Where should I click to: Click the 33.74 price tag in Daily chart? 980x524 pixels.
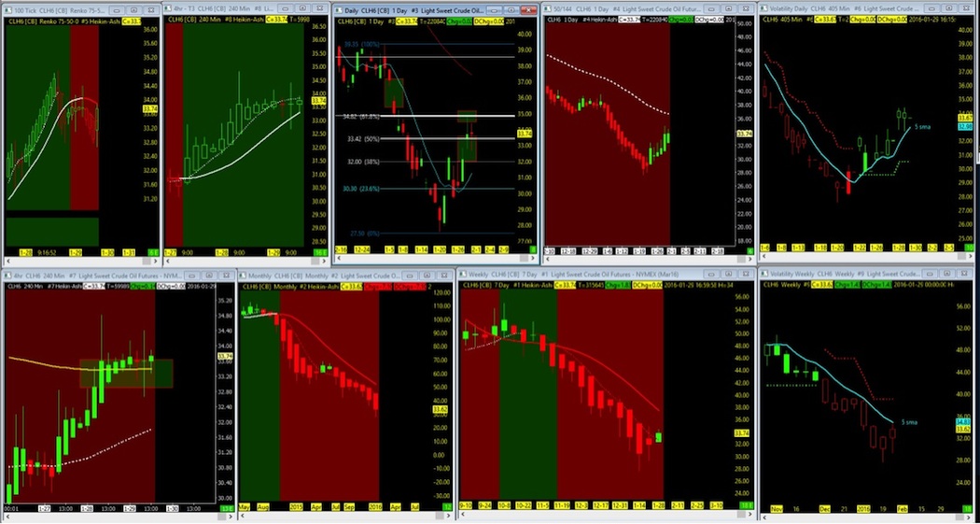[525, 134]
